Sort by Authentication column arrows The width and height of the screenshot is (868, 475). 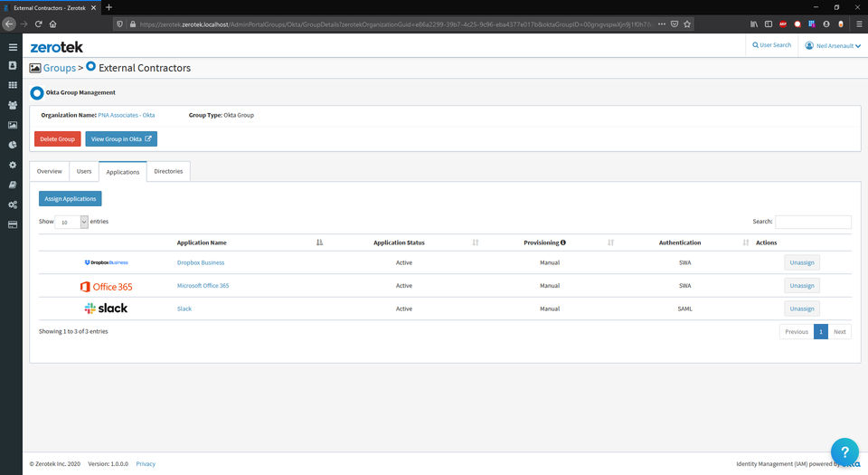click(x=746, y=242)
